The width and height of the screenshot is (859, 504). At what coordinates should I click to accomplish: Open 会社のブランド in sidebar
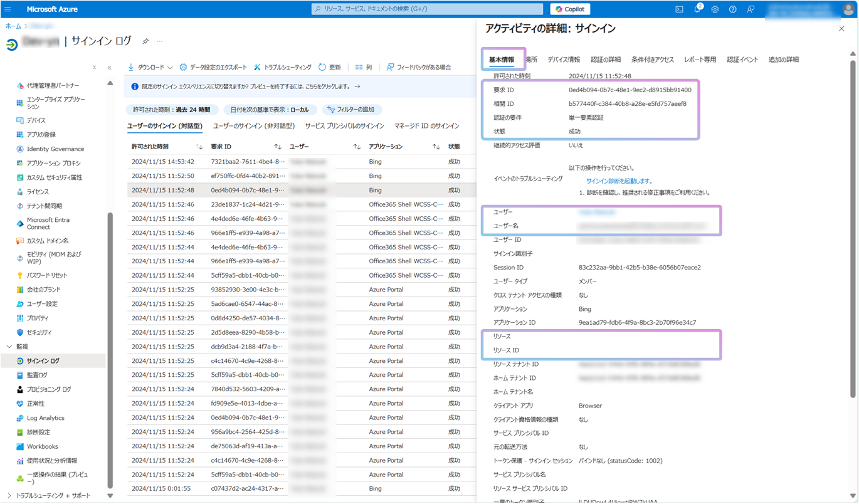pyautogui.click(x=43, y=290)
